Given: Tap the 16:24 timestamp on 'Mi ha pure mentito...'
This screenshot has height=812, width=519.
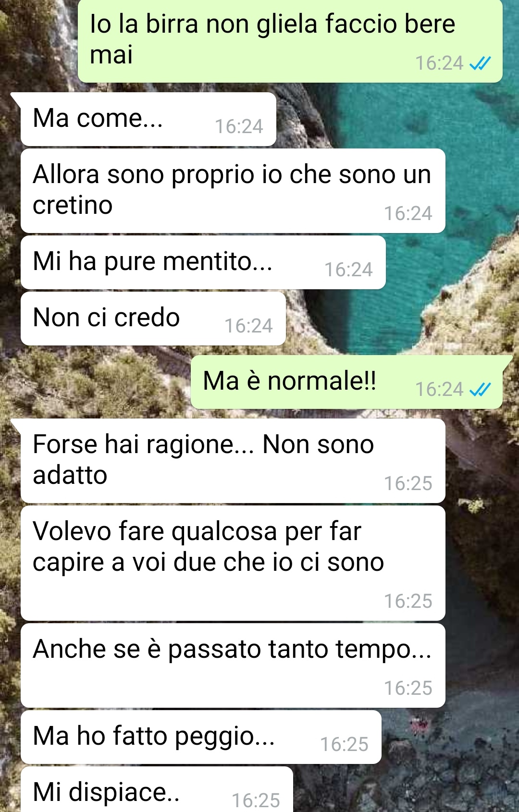Looking at the screenshot, I should click(348, 270).
